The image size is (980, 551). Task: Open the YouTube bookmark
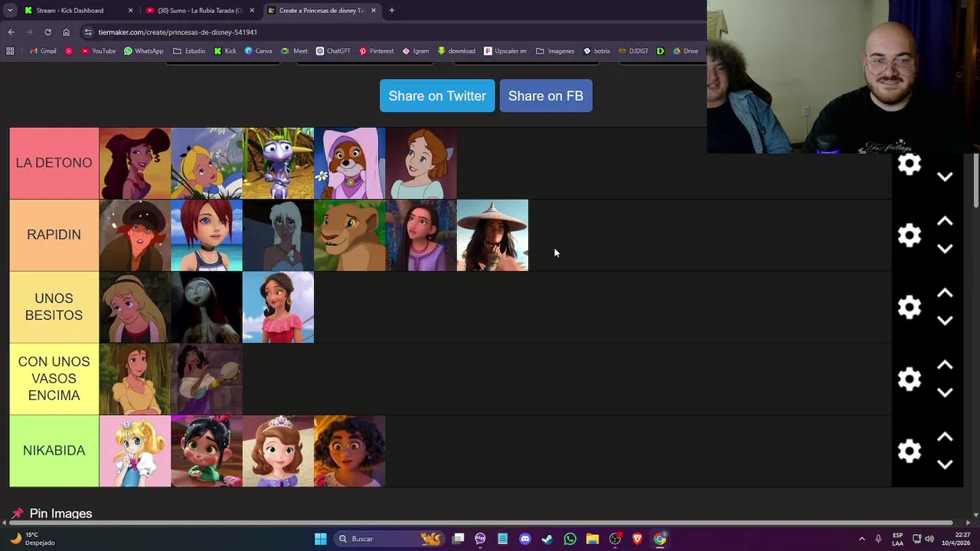pyautogui.click(x=98, y=51)
